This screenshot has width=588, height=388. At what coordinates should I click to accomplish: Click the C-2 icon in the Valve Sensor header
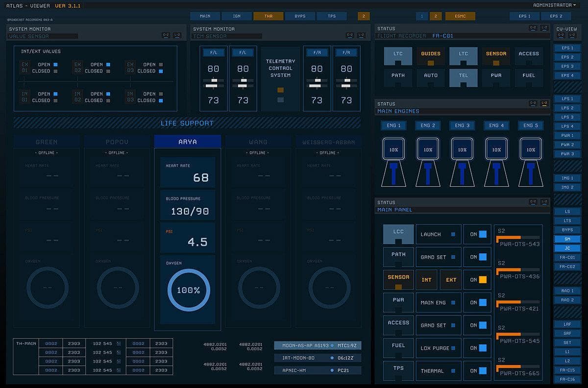pos(166,35)
